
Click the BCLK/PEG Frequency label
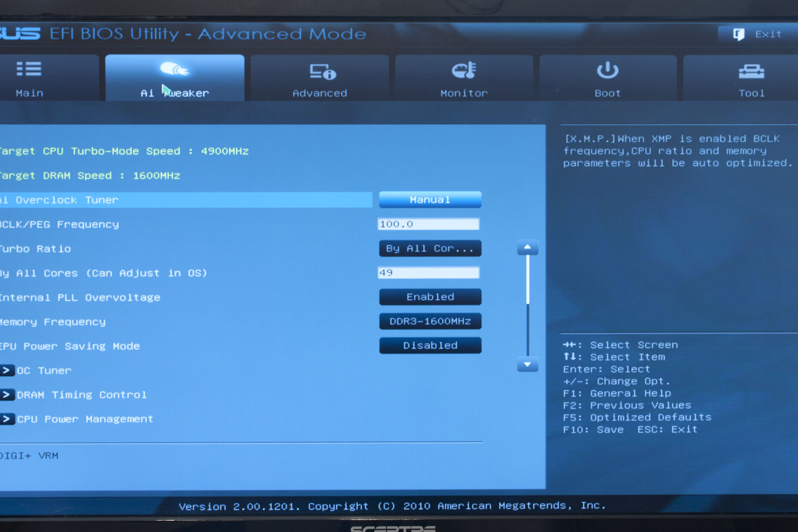click(x=59, y=224)
